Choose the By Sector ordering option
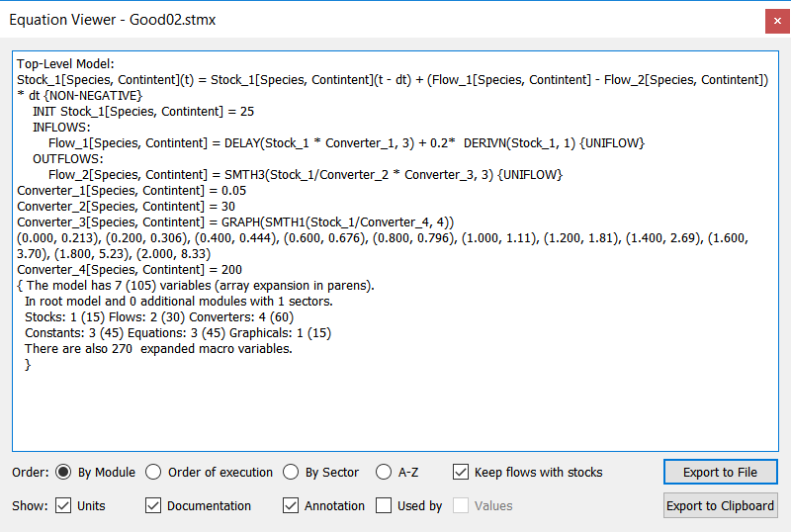Image resolution: width=791 pixels, height=532 pixels. [291, 472]
